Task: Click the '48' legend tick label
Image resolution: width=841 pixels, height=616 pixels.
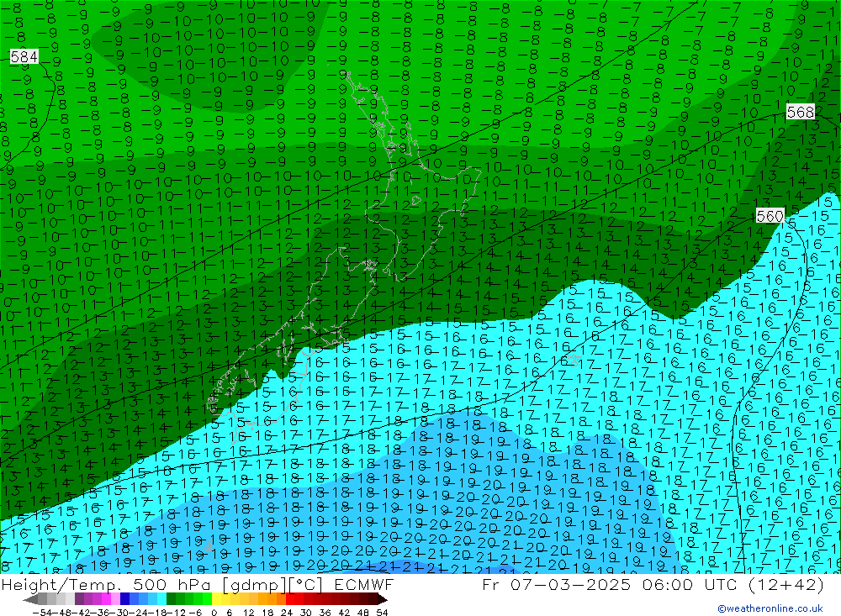Action: [363, 613]
